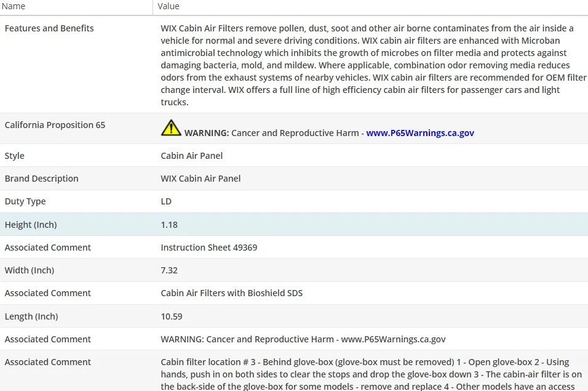Click the 7.32 width value
588x391 pixels.
pos(169,270)
